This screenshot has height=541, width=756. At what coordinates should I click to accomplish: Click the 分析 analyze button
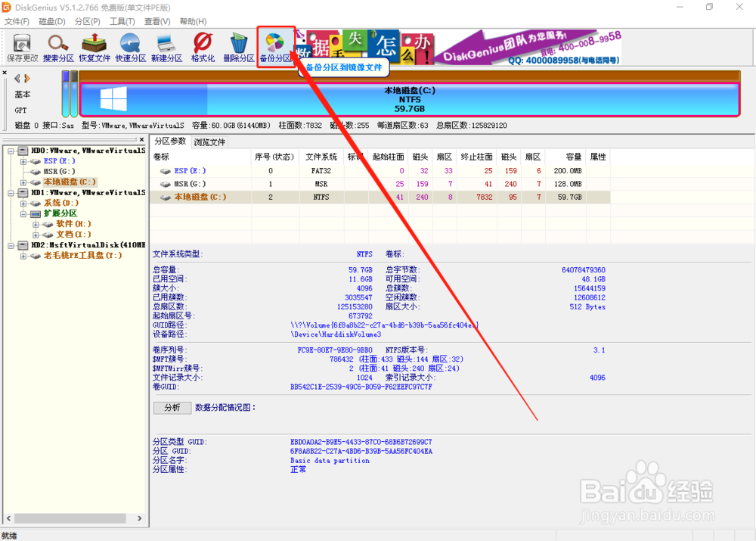click(172, 408)
